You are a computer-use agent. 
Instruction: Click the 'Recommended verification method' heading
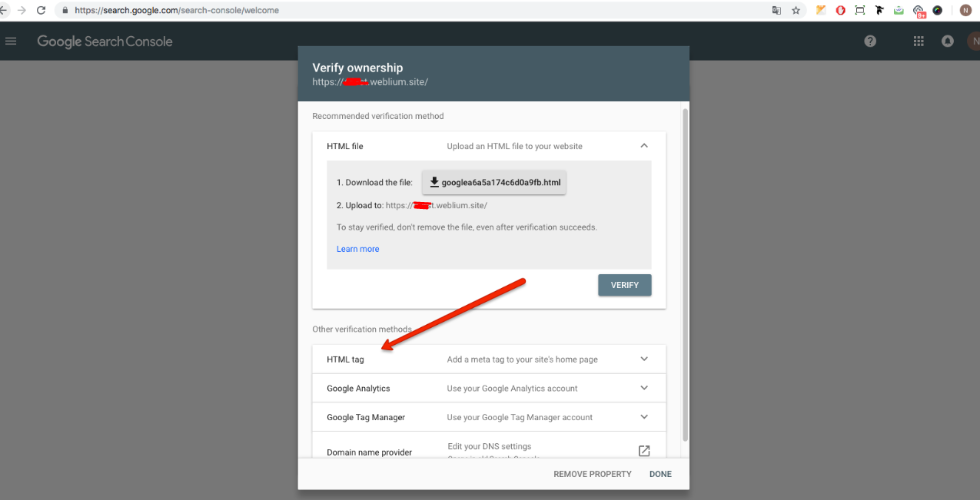[x=378, y=116]
